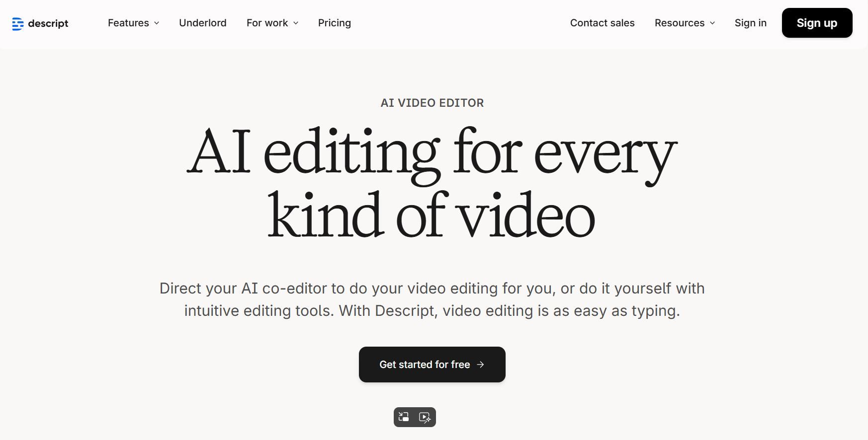Viewport: 868px width, 440px height.
Task: Expand the chevron beside For work
Action: [x=296, y=23]
